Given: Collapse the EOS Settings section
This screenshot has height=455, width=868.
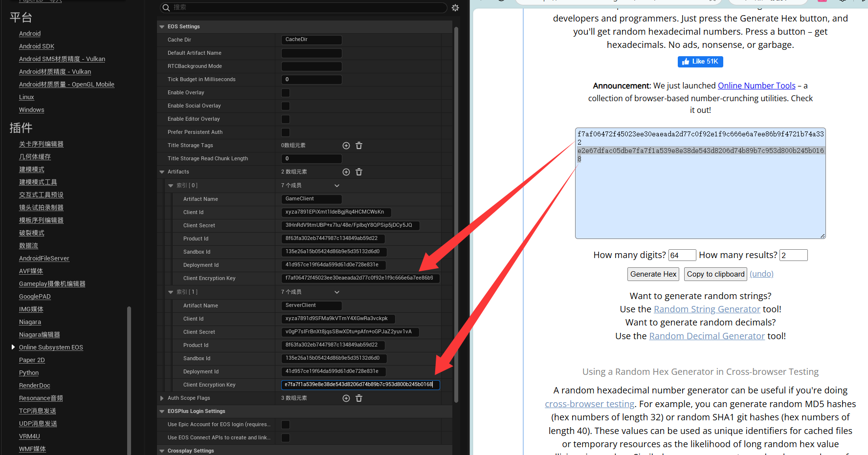Looking at the screenshot, I should [x=162, y=27].
